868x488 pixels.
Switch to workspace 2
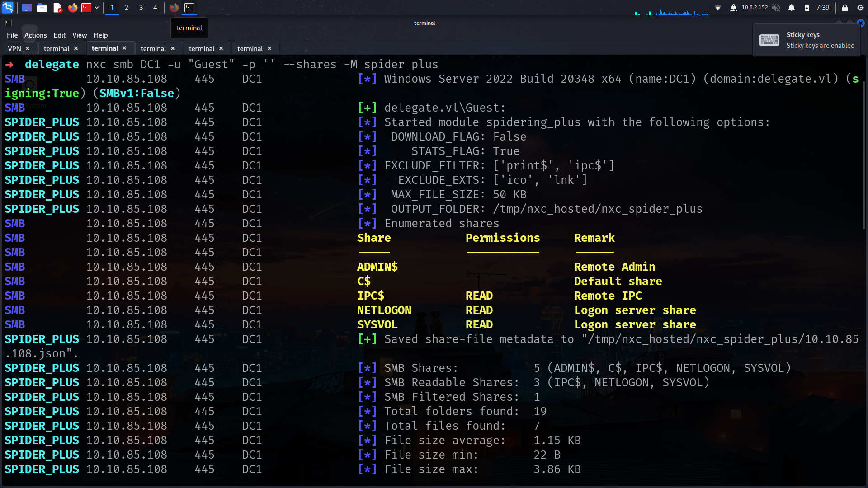pyautogui.click(x=127, y=8)
